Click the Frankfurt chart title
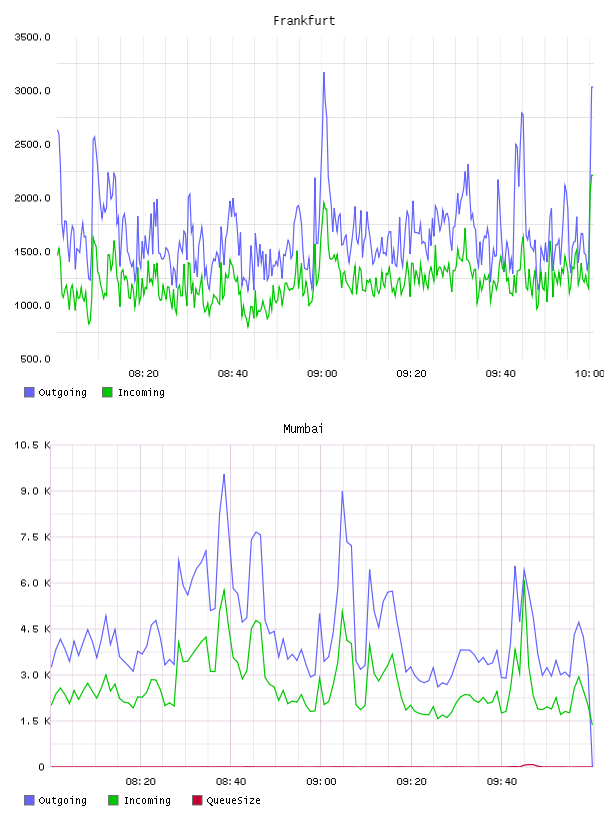 [x=304, y=21]
